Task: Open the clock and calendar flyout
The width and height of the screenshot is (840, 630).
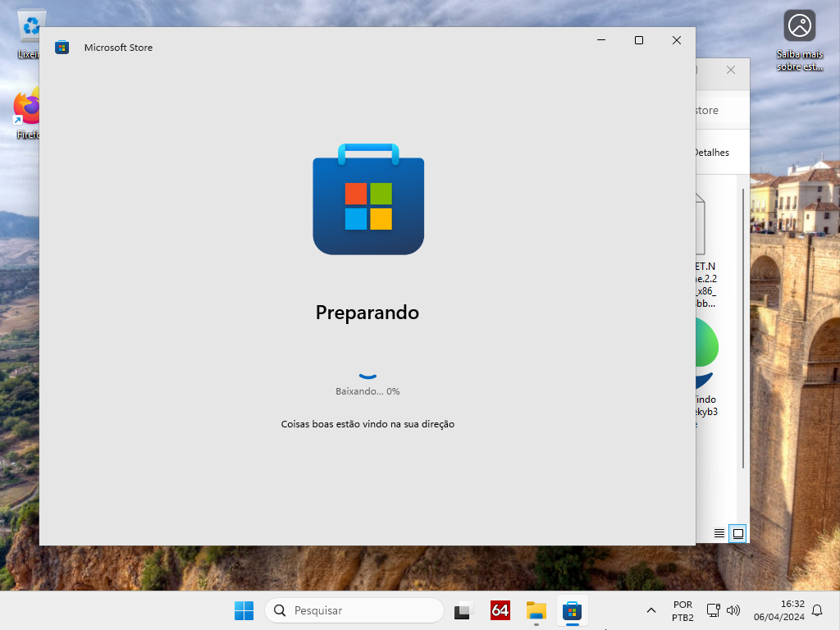Action: click(779, 610)
